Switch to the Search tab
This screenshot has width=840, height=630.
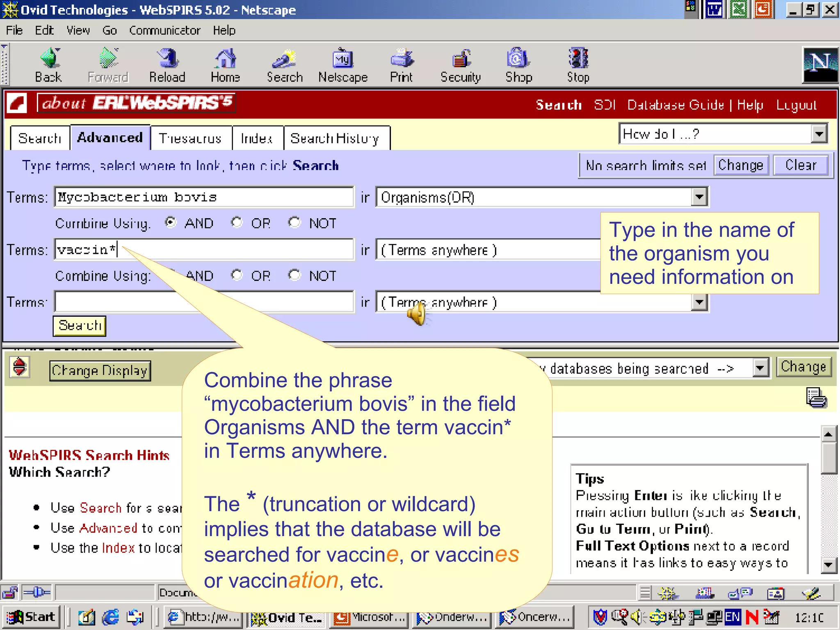point(40,138)
